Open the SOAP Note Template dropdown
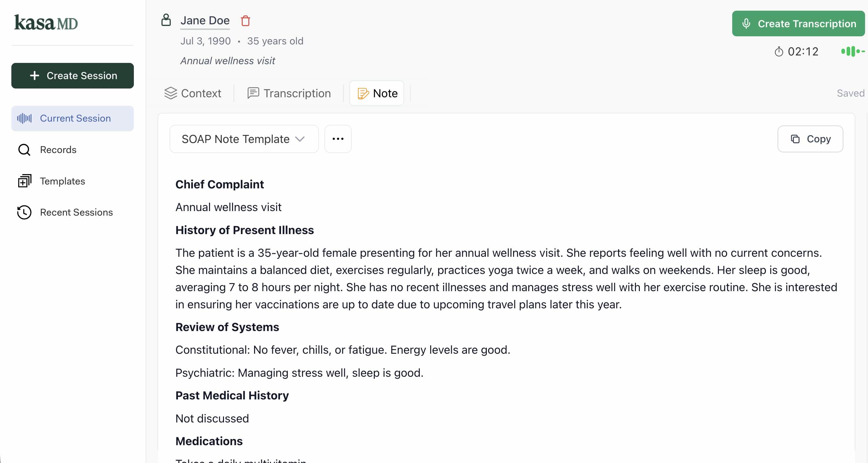868x463 pixels. pos(243,139)
